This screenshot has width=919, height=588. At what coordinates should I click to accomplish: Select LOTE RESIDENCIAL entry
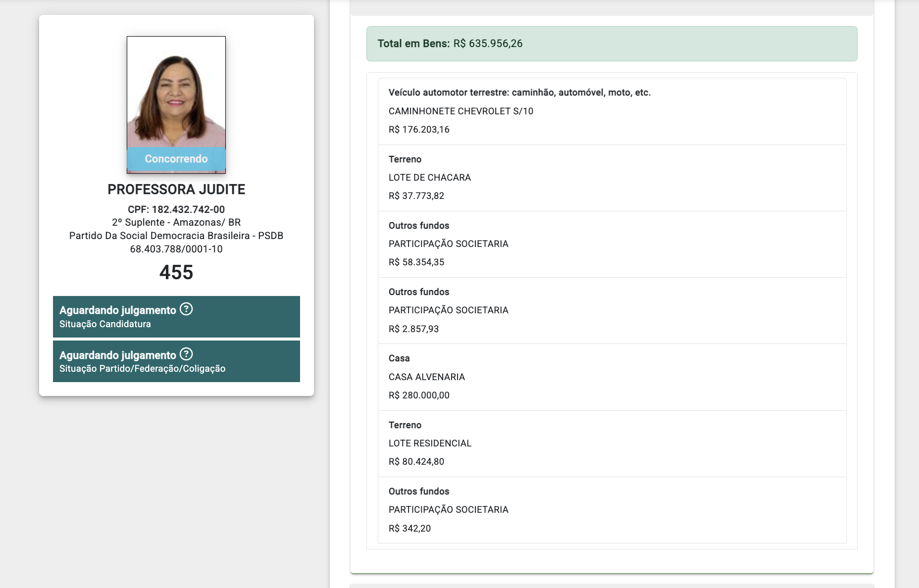pos(430,443)
